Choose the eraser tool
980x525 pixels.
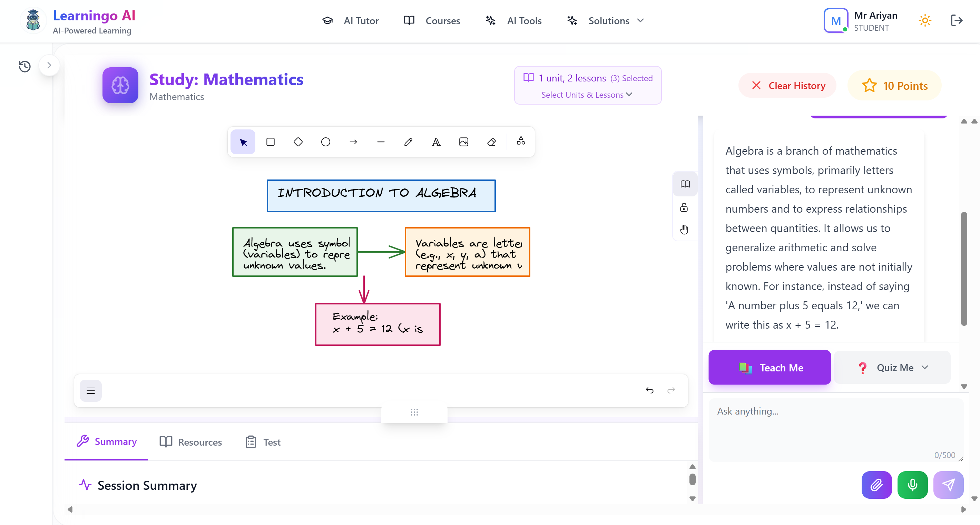pos(491,142)
